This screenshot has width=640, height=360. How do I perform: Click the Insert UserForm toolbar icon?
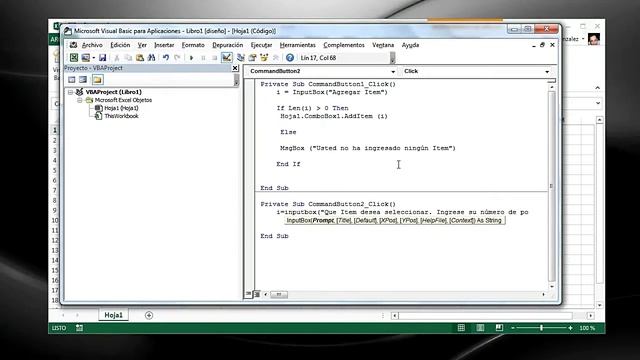(85, 58)
